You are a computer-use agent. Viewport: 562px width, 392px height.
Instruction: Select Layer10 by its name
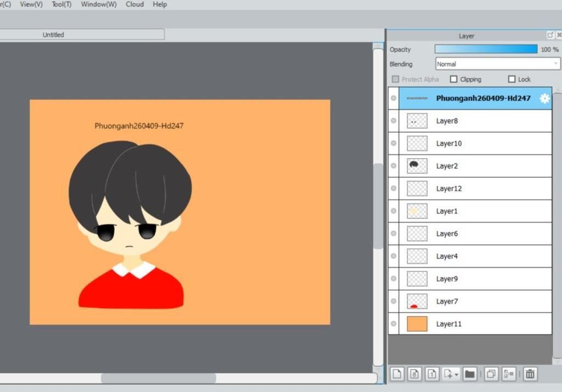(449, 144)
